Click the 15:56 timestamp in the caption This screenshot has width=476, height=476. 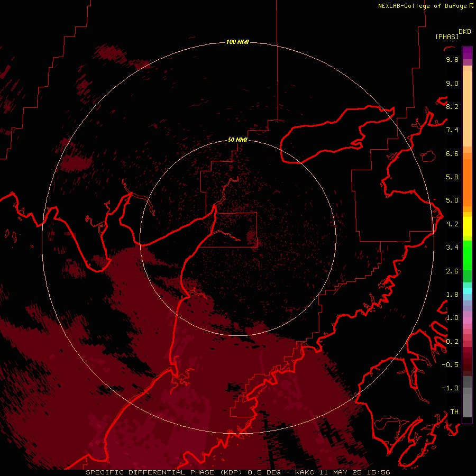(378, 472)
